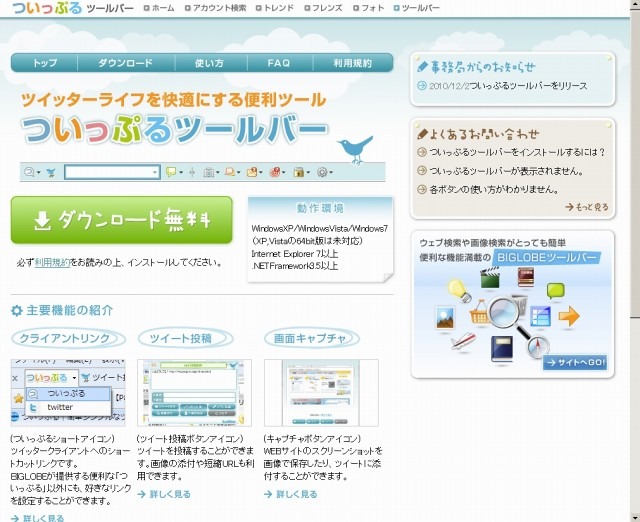This screenshot has width=640, height=522.
Task: Open フォト in the top navigation
Action: coord(369,8)
